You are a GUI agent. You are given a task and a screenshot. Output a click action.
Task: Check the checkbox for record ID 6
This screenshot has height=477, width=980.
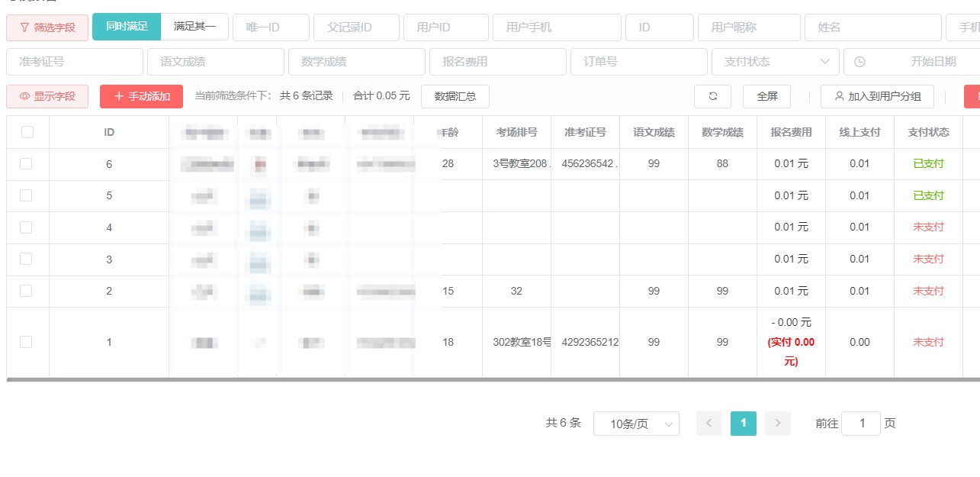tap(27, 163)
